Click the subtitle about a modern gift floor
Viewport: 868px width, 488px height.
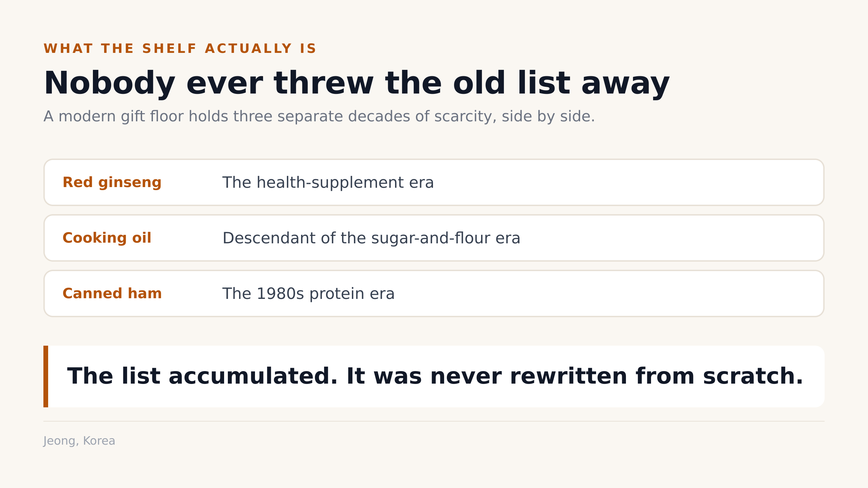(x=319, y=116)
